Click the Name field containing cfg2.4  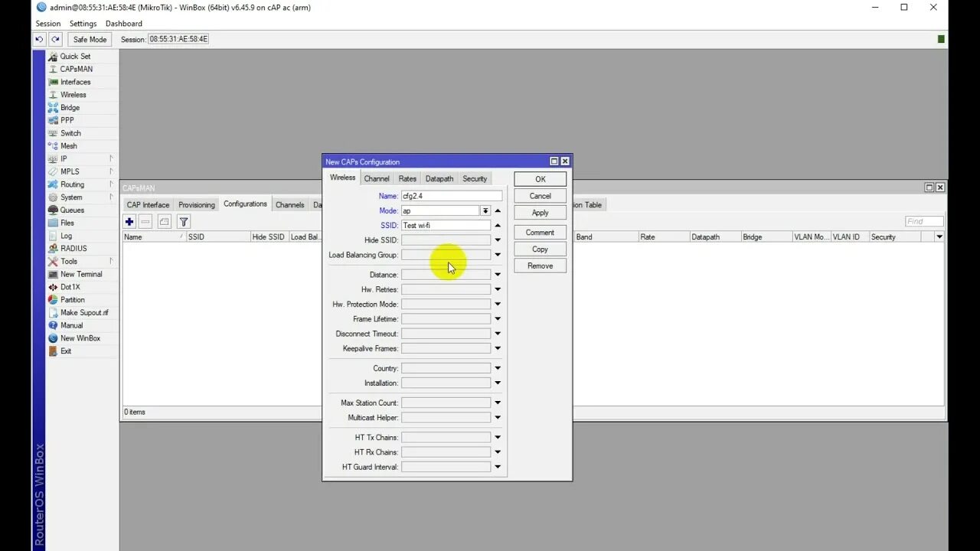coord(452,196)
